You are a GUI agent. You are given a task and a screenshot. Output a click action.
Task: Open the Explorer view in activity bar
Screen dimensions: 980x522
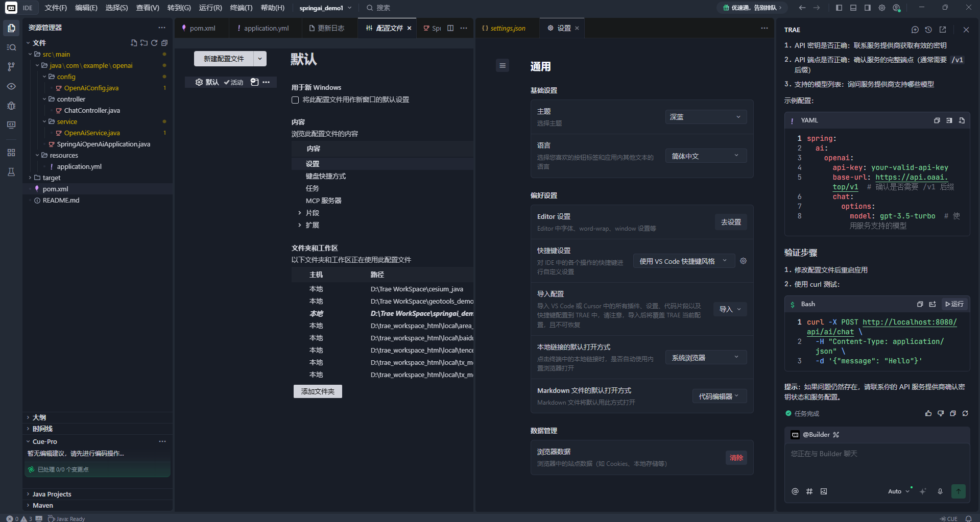11,28
